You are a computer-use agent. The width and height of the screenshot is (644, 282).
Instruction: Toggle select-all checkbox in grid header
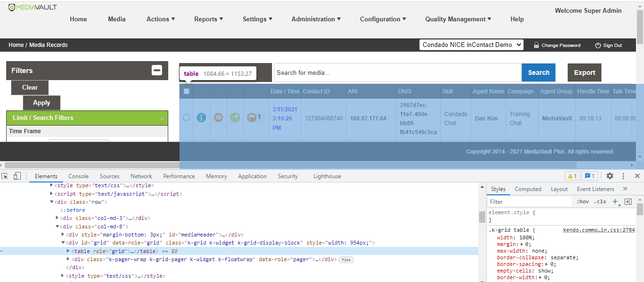[x=186, y=91]
